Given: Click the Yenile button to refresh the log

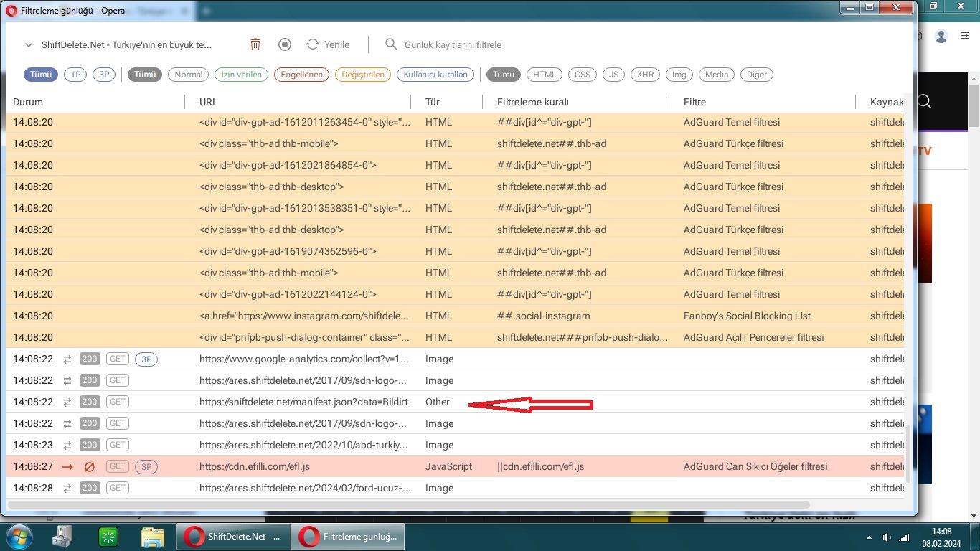Looking at the screenshot, I should click(x=327, y=44).
